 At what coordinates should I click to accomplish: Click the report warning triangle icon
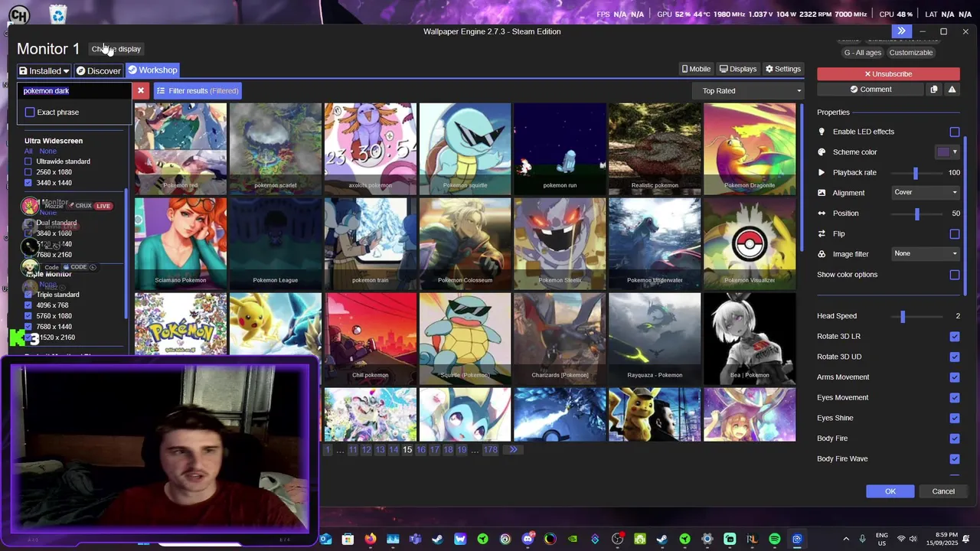(952, 90)
